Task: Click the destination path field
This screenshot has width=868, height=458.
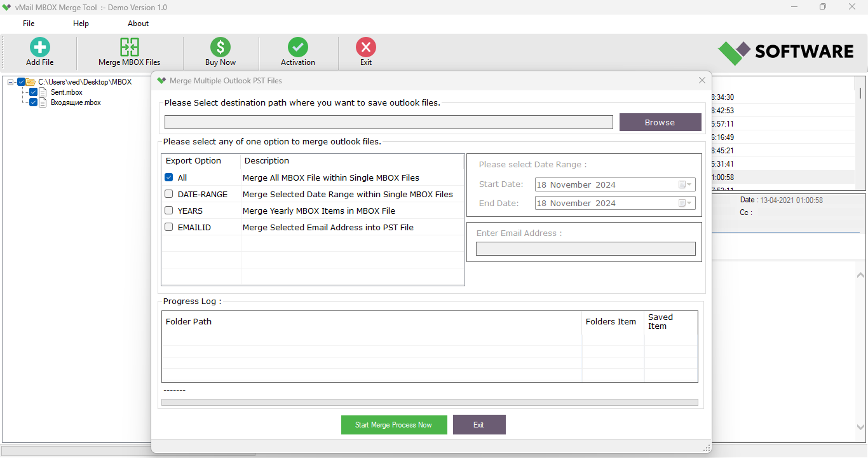Action: tap(389, 122)
